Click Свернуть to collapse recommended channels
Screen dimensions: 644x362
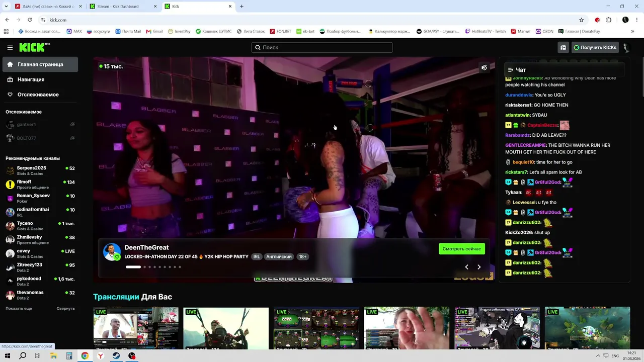[x=65, y=309]
